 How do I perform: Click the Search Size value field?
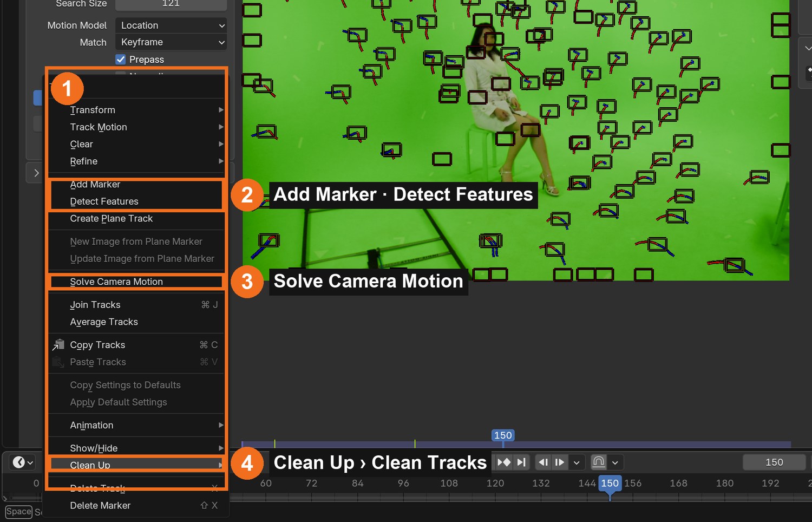(x=171, y=4)
